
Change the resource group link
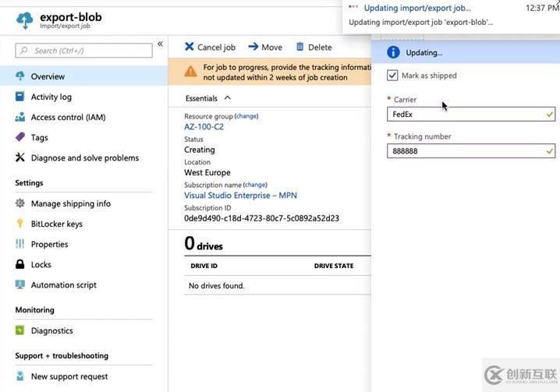(x=246, y=116)
